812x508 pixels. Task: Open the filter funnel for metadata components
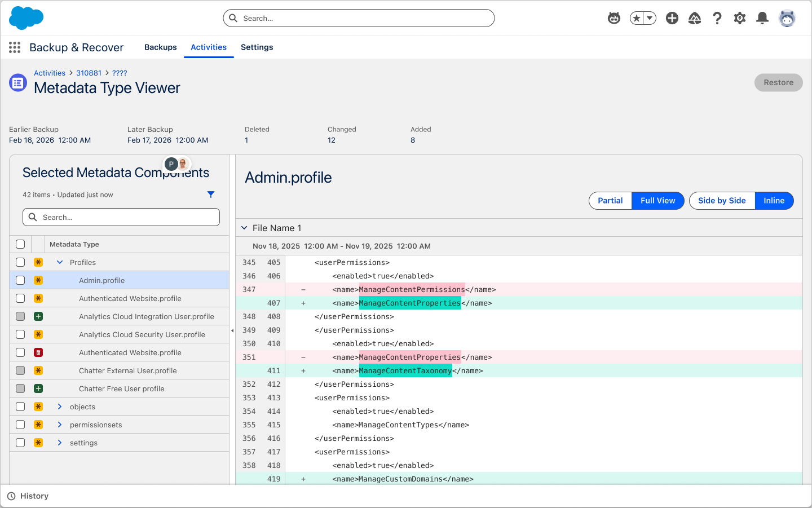point(211,195)
